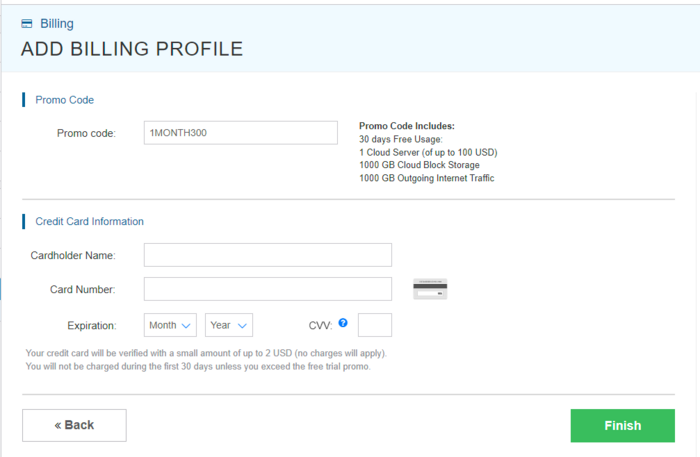Click the CVV help question mark icon

click(343, 323)
